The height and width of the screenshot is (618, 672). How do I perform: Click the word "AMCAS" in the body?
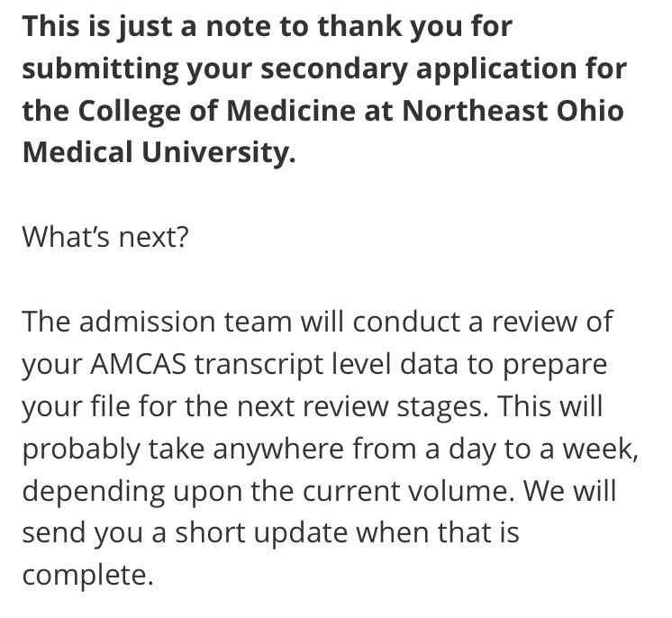coord(138,364)
